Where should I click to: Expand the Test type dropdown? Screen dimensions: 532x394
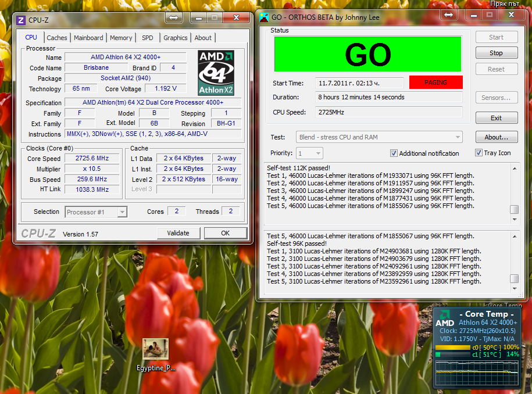pyautogui.click(x=380, y=138)
